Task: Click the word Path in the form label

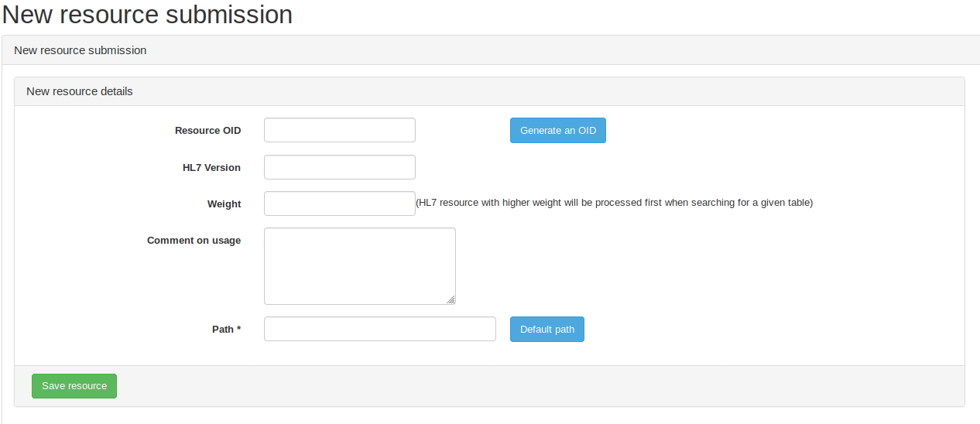Action: click(222, 330)
